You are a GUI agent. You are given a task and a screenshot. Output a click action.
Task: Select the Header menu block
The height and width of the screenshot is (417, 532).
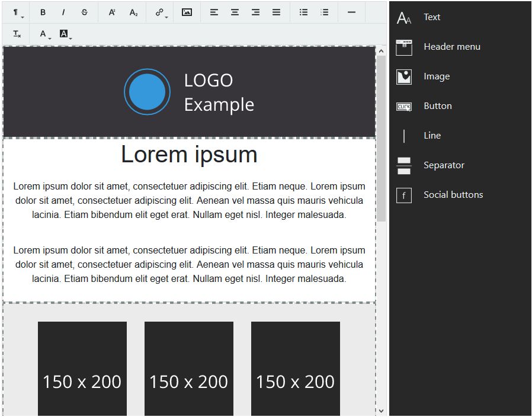point(451,47)
